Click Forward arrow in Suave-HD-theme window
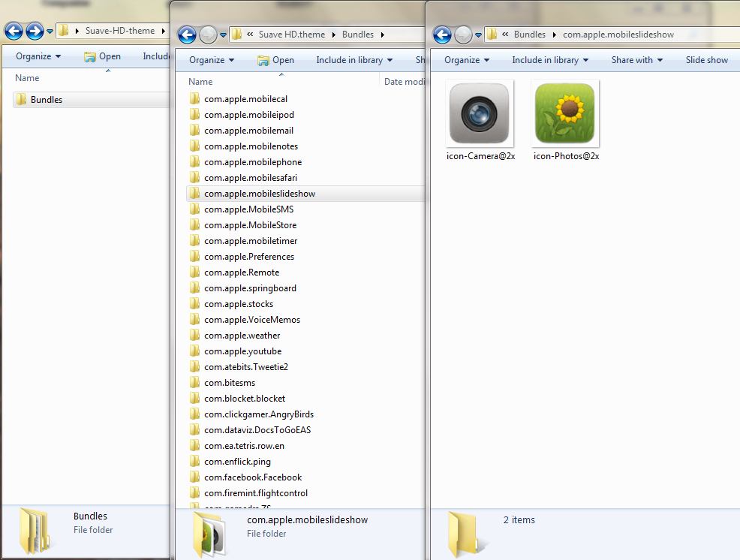740x560 pixels. (35, 32)
